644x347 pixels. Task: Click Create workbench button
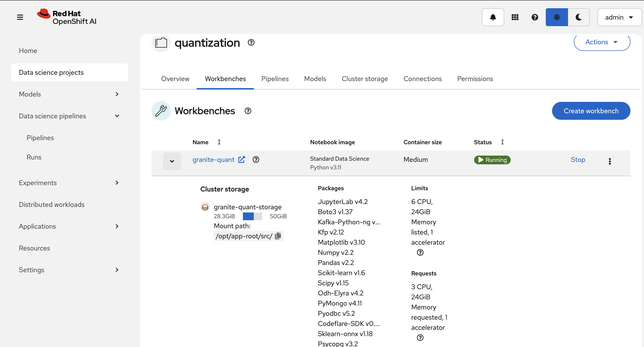click(x=591, y=111)
